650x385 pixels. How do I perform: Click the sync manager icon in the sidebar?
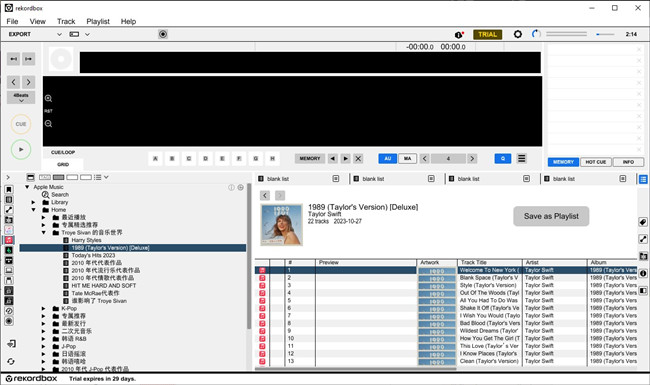[x=11, y=361]
